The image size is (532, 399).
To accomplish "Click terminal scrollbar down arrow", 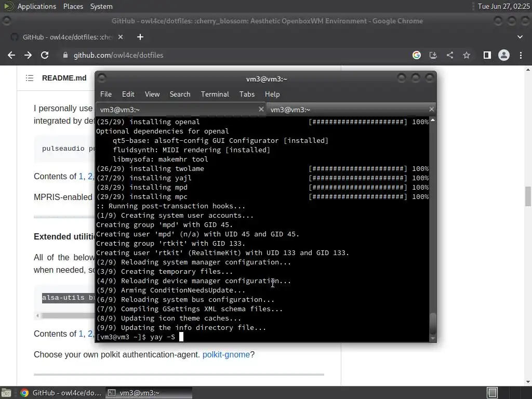I will pyautogui.click(x=433, y=339).
